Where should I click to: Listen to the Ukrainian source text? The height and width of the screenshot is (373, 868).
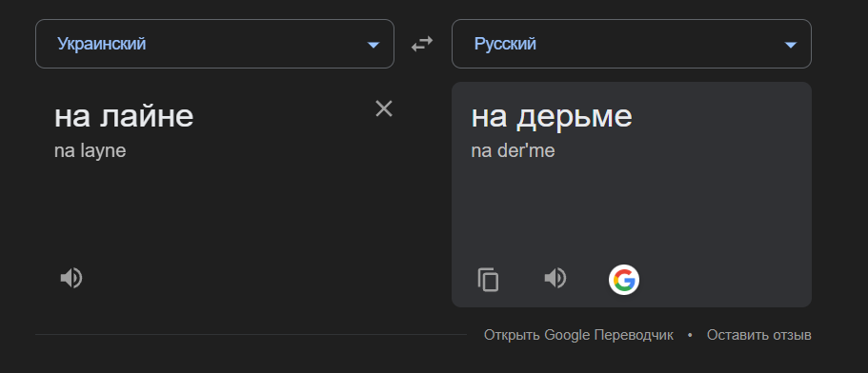pos(71,278)
